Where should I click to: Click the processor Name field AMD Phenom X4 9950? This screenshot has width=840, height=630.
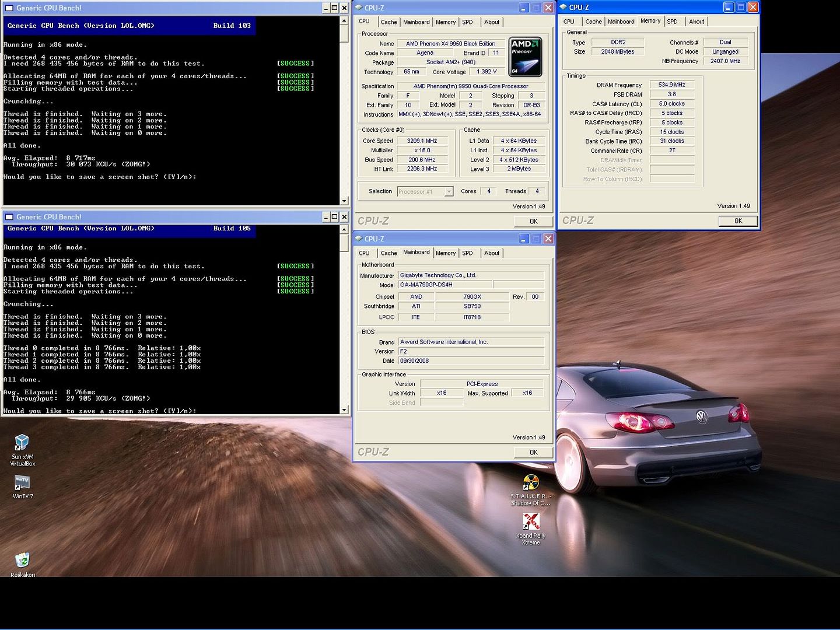pos(450,44)
